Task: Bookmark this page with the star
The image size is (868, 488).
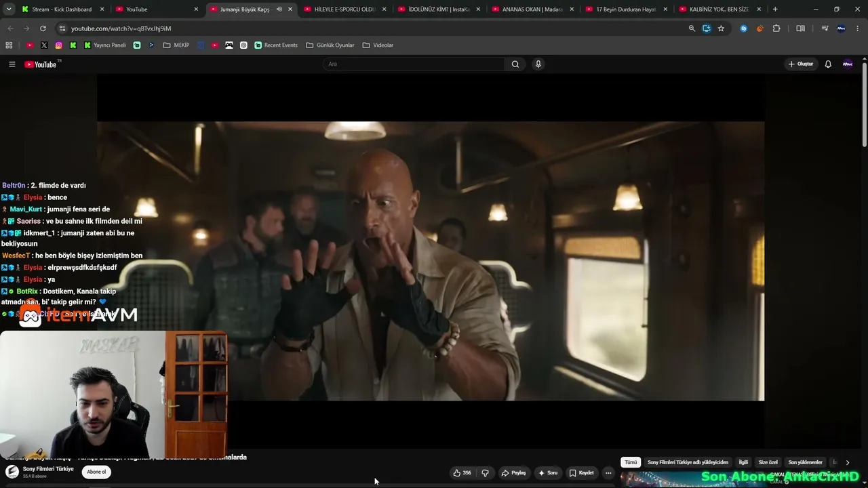Action: (721, 28)
